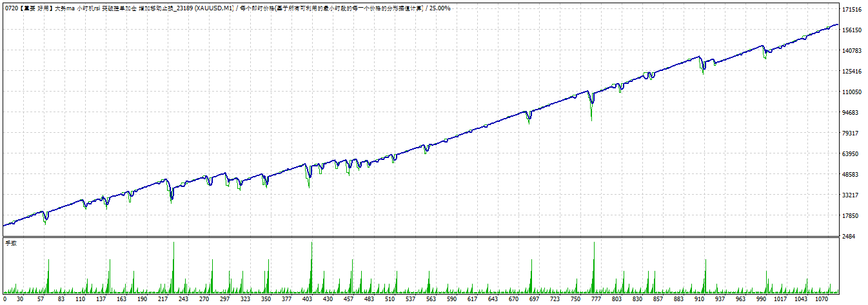
Task: Click trade number 830 on the bottom axis
Action: click(637, 299)
